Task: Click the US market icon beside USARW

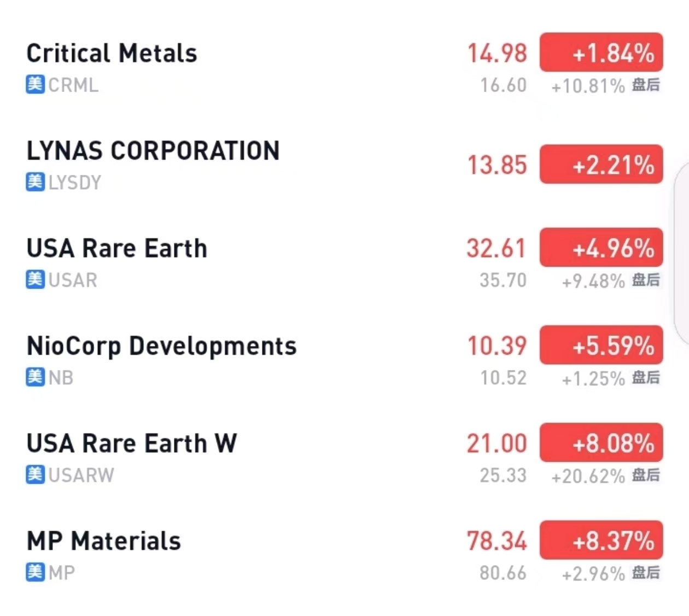Action: coord(35,474)
